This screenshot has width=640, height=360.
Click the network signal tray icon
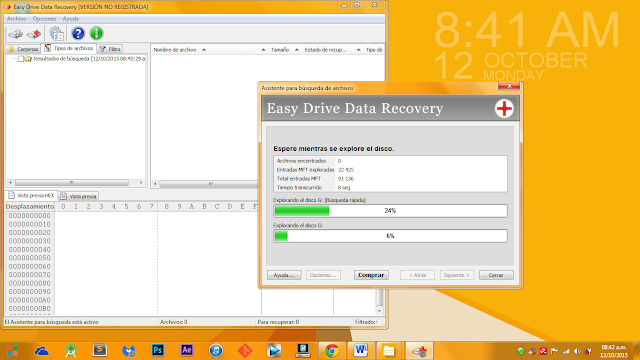pos(566,351)
